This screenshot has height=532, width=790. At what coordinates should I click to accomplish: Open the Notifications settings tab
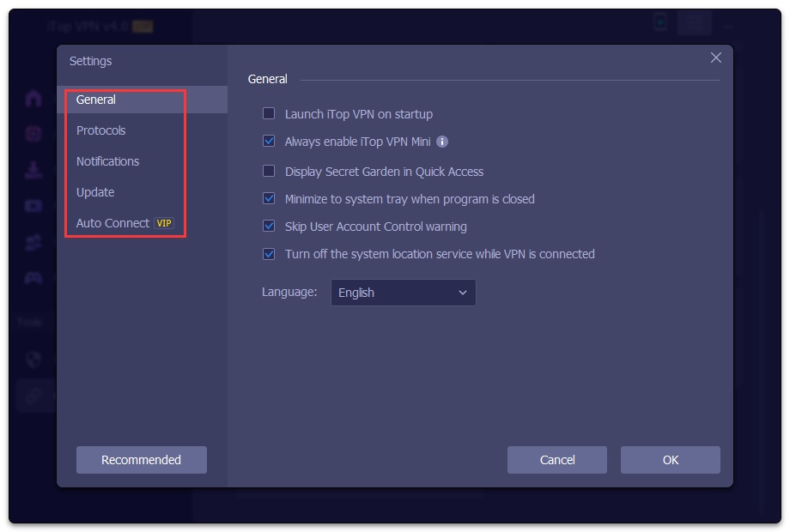click(108, 161)
